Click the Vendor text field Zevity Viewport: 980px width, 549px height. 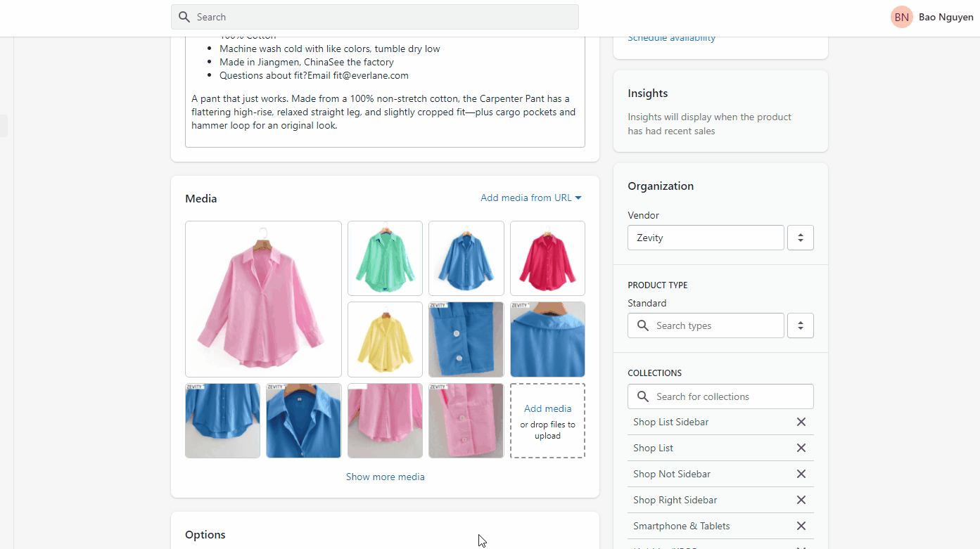point(705,238)
